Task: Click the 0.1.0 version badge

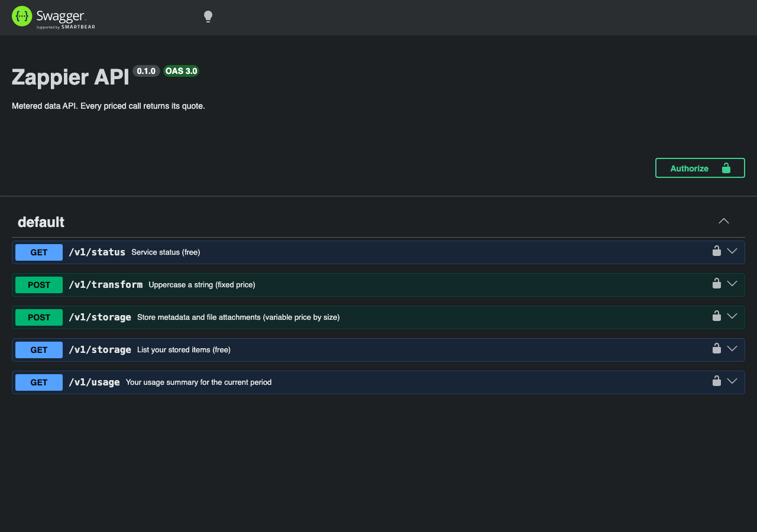Action: [x=146, y=71]
